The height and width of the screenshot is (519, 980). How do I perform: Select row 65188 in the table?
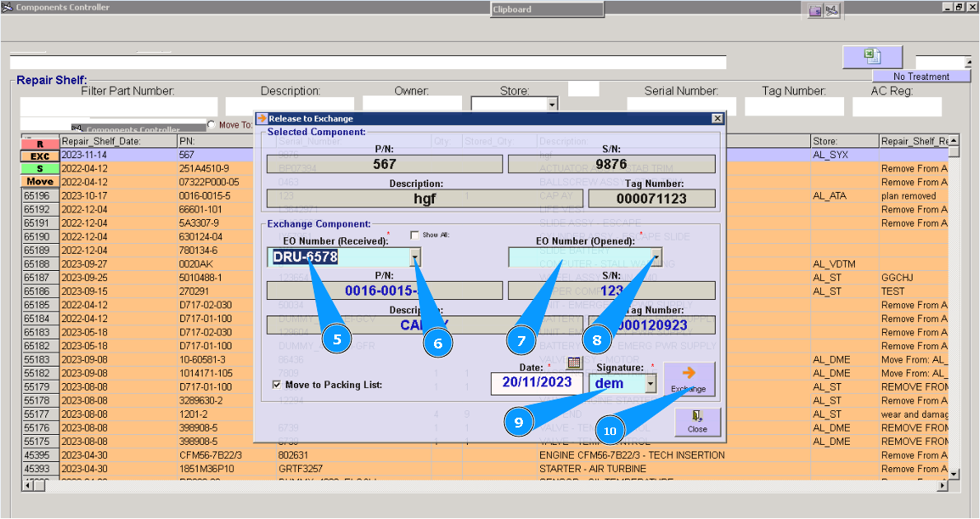[x=40, y=264]
